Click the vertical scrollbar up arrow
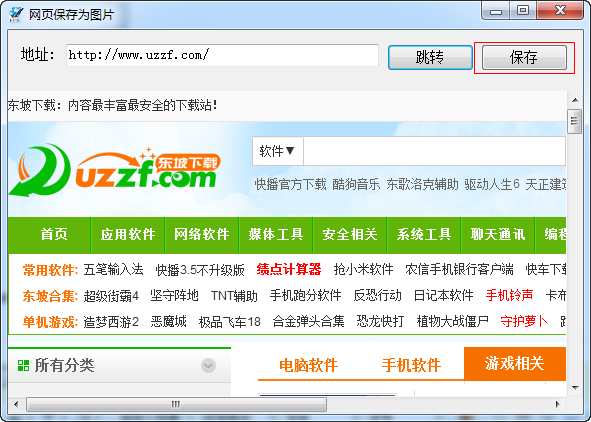 coord(575,100)
